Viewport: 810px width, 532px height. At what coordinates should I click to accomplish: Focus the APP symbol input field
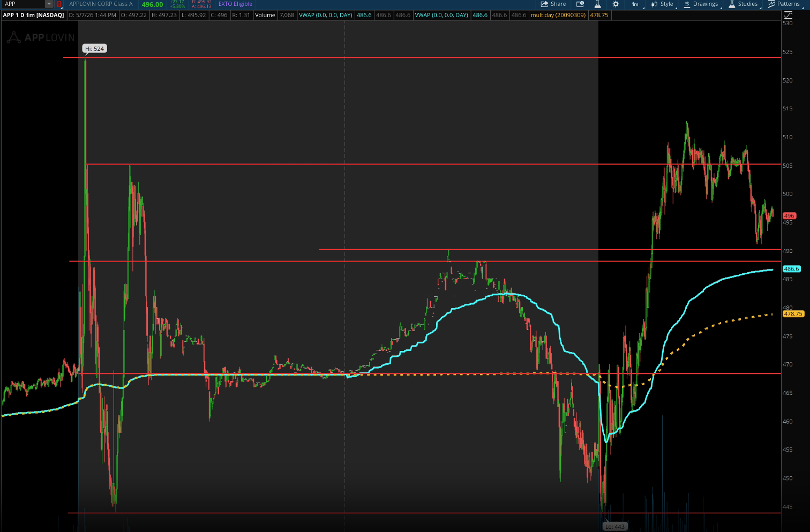[24, 4]
